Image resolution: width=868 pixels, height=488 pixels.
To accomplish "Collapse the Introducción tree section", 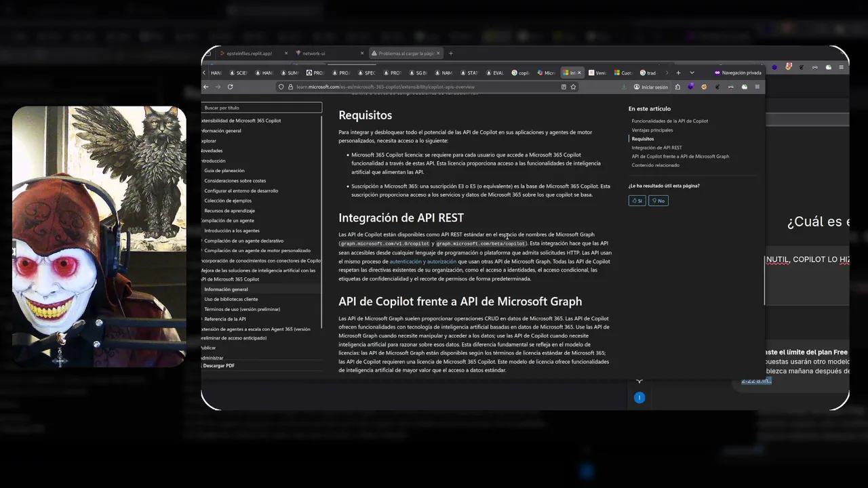I will (213, 161).
